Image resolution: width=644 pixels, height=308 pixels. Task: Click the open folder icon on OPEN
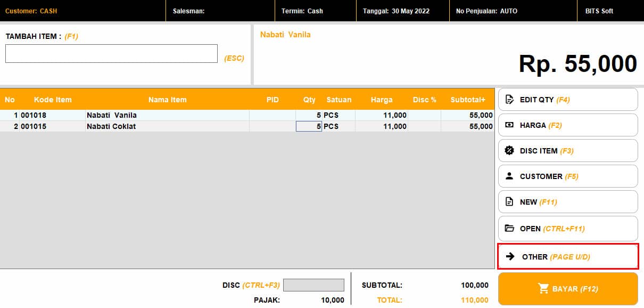tap(509, 229)
